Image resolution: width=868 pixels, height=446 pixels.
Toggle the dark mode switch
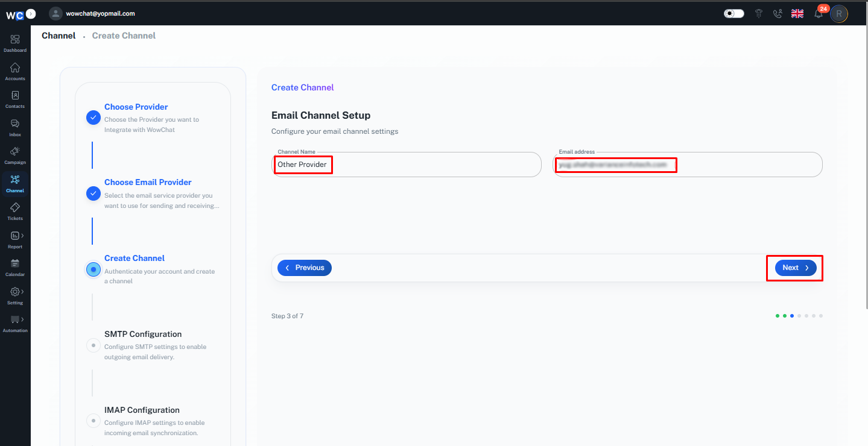click(734, 13)
